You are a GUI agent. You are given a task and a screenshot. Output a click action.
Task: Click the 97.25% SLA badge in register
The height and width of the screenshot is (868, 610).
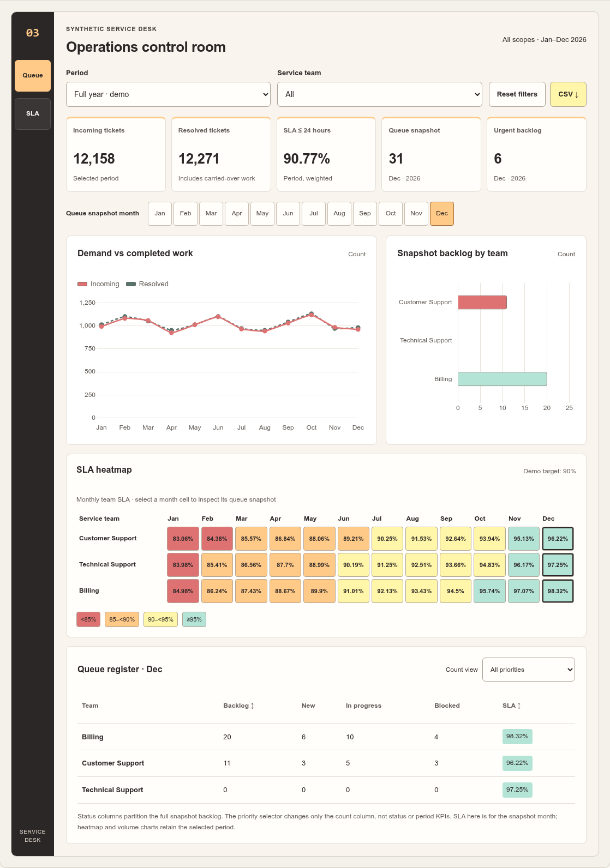click(517, 789)
